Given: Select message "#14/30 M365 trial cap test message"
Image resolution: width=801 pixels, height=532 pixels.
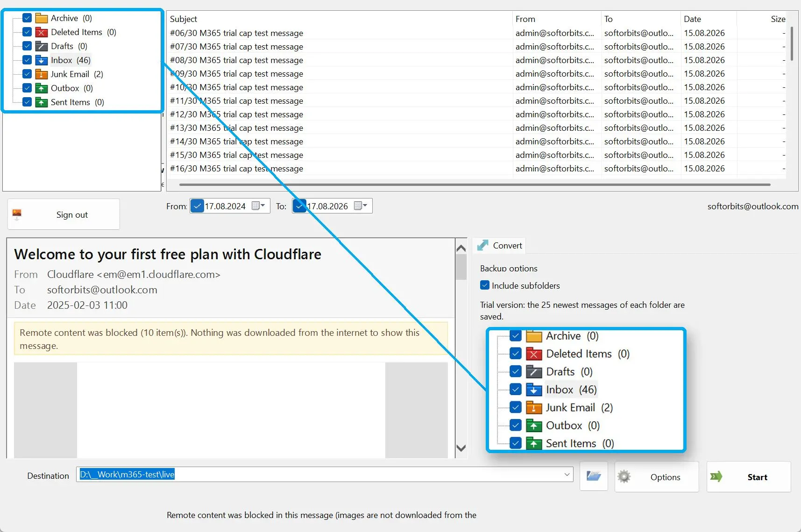Looking at the screenshot, I should click(x=476, y=142).
